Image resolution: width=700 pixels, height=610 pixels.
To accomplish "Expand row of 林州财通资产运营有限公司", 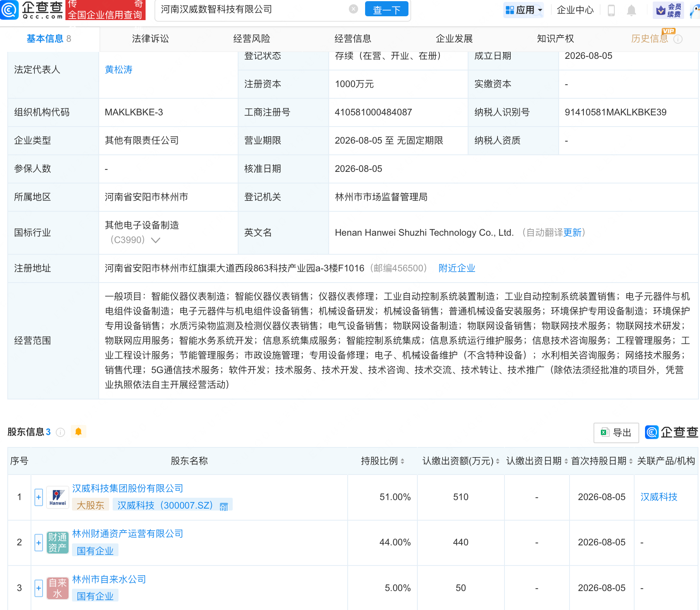I will [x=39, y=543].
